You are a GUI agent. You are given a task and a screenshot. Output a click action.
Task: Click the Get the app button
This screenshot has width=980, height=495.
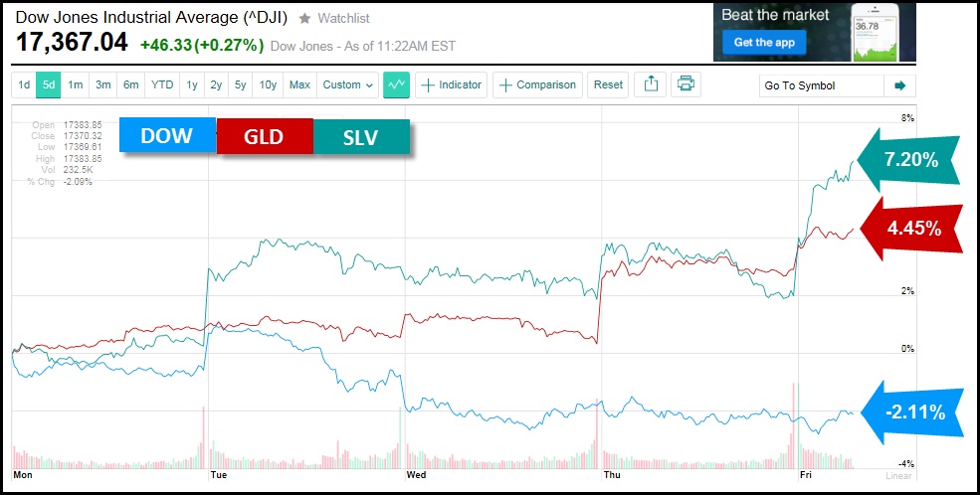tap(761, 43)
